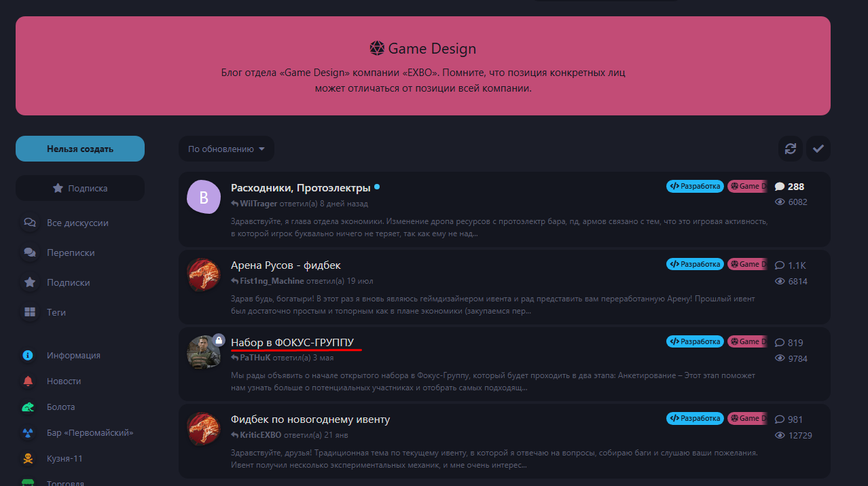Click lock icon on ФОКУС-ГРУППУ discussion avatar

pos(219,339)
